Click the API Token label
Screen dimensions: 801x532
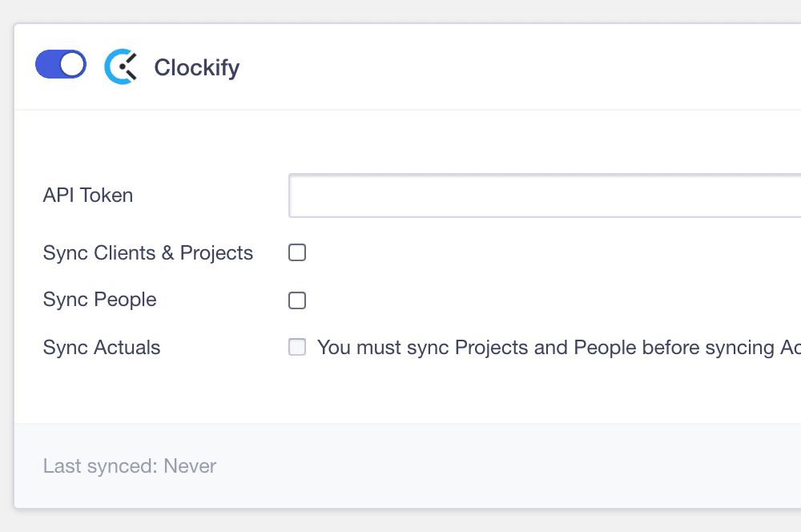pos(88,195)
